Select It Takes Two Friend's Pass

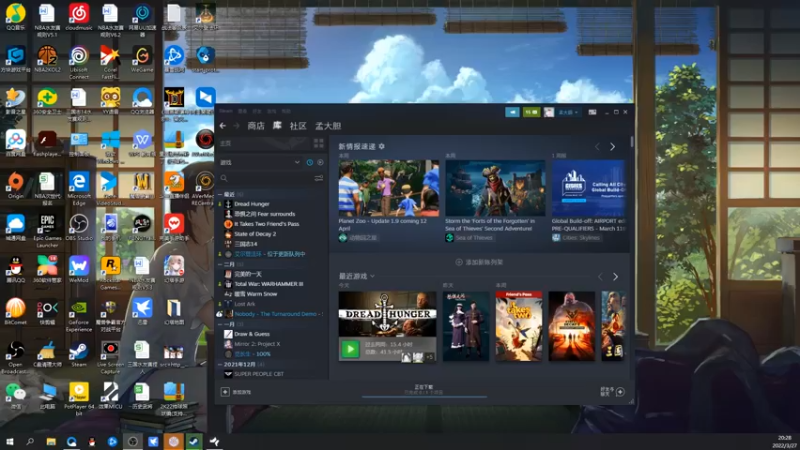coord(266,224)
